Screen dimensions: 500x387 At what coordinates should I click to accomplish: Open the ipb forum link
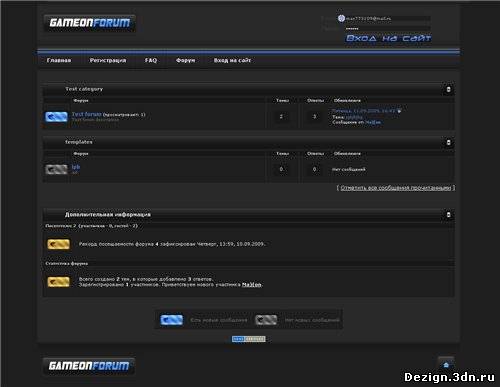click(76, 167)
